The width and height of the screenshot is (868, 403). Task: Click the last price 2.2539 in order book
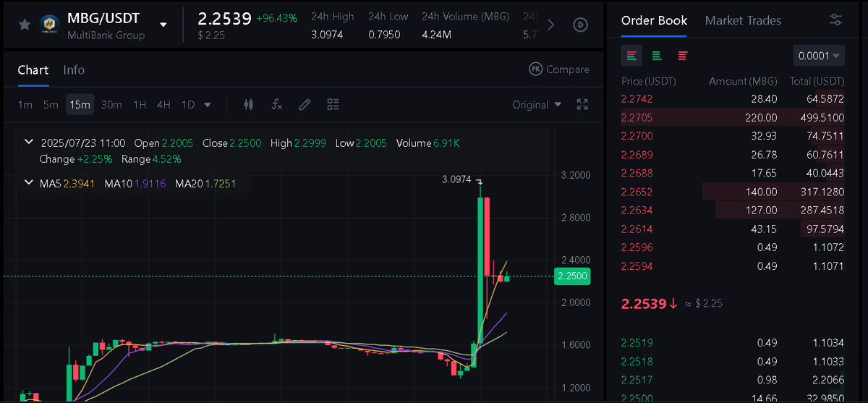coord(643,303)
